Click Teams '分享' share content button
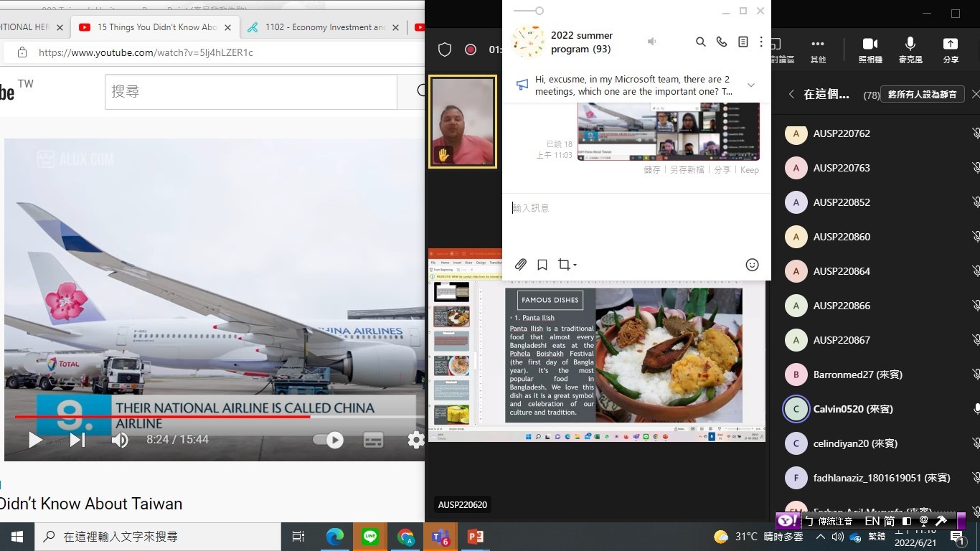Screen dimensions: 980x551 951,50
